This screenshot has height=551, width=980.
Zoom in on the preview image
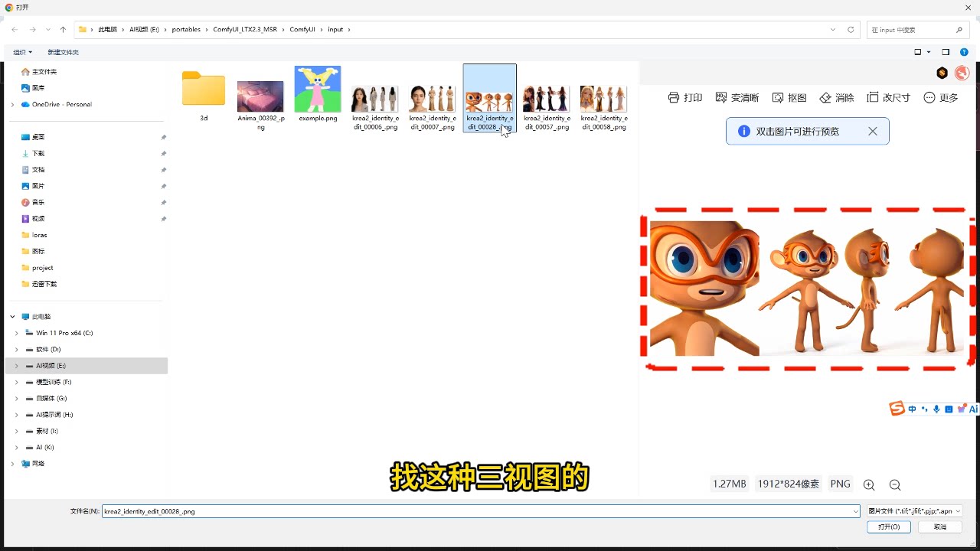click(x=869, y=484)
